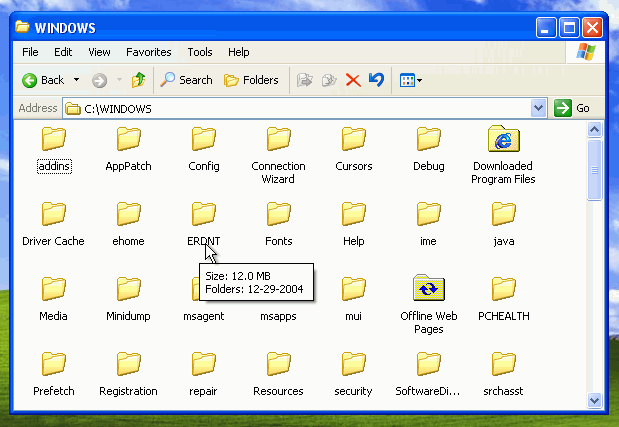
Task: Select the ime folder
Action: (x=429, y=225)
